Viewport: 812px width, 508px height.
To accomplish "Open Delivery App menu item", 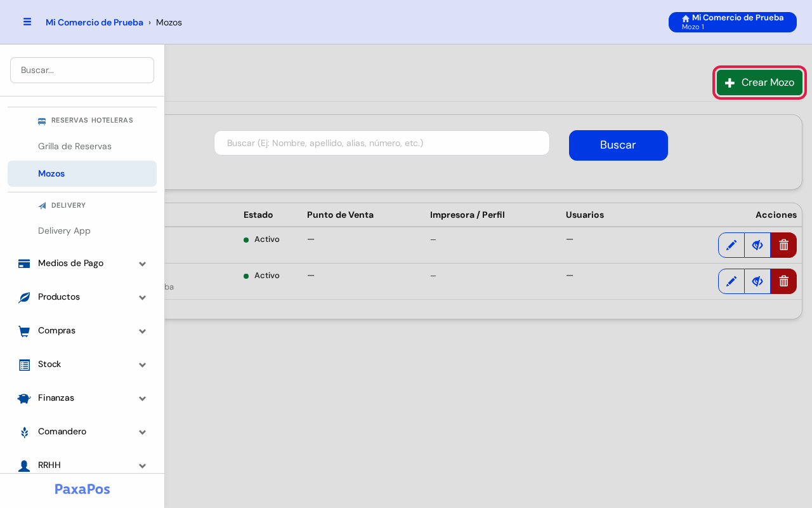I will click(x=82, y=231).
